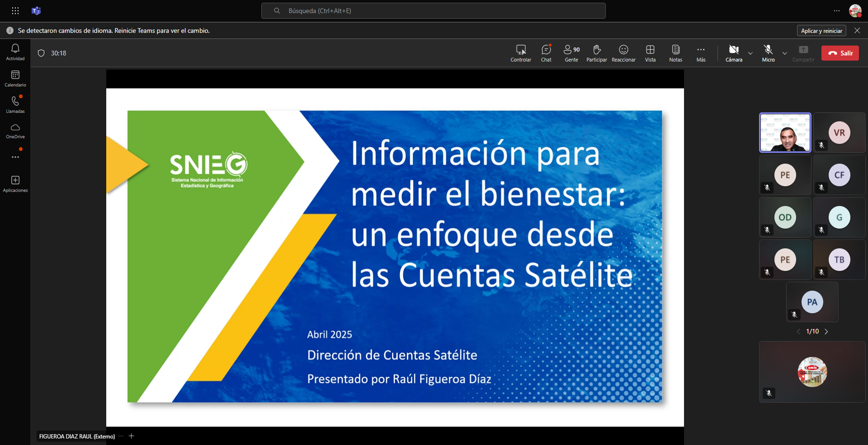The height and width of the screenshot is (445, 868).
Task: Select the OD participant tile
Action: [785, 217]
